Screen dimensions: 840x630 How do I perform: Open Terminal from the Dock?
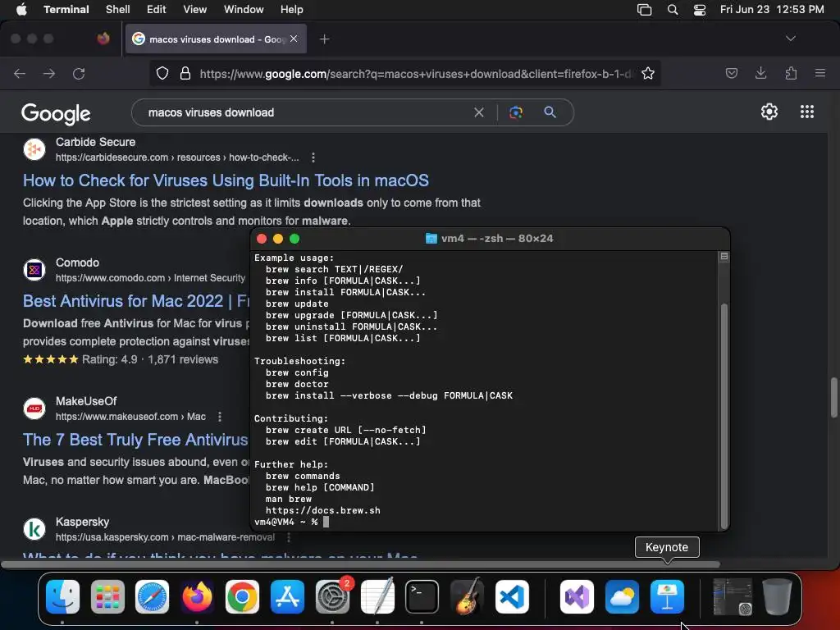point(422,596)
